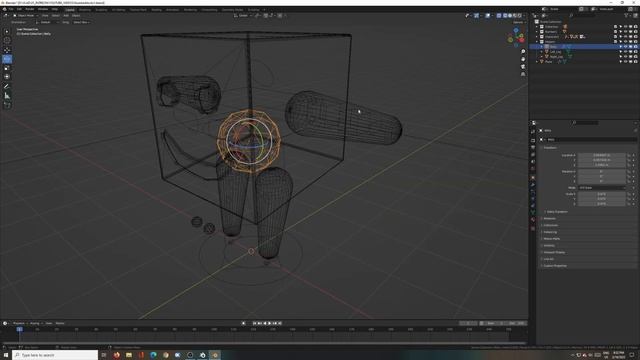Select the Add Cube tool in the toolbar
The image size is (640, 360).
[x=7, y=105]
